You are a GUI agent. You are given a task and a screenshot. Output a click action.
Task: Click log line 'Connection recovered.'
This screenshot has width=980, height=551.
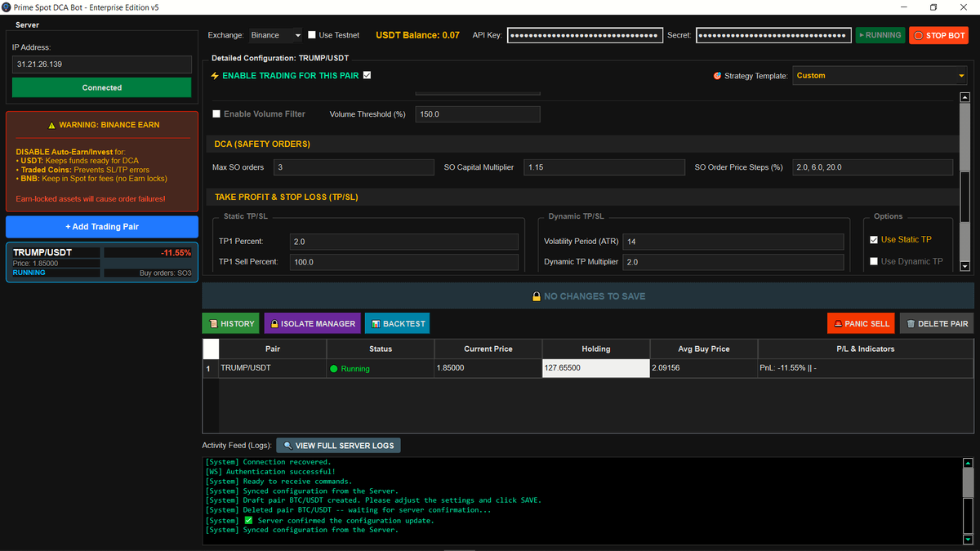click(268, 462)
